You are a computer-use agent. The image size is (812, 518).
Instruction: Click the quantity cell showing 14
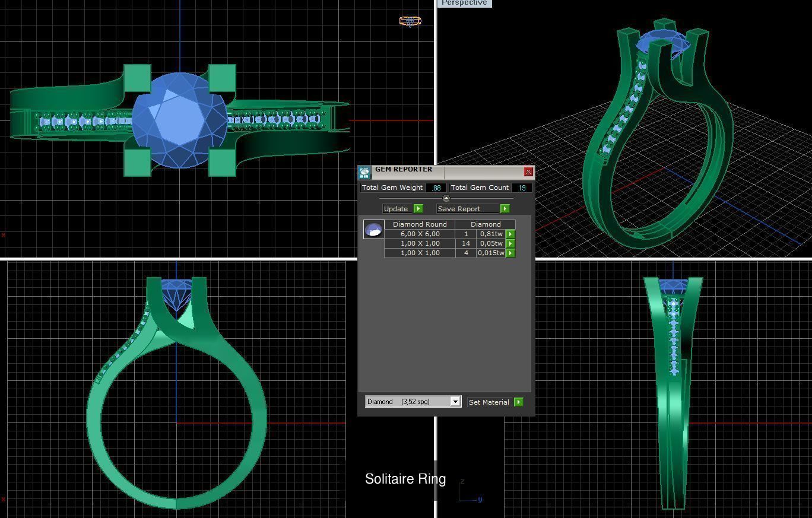[466, 243]
